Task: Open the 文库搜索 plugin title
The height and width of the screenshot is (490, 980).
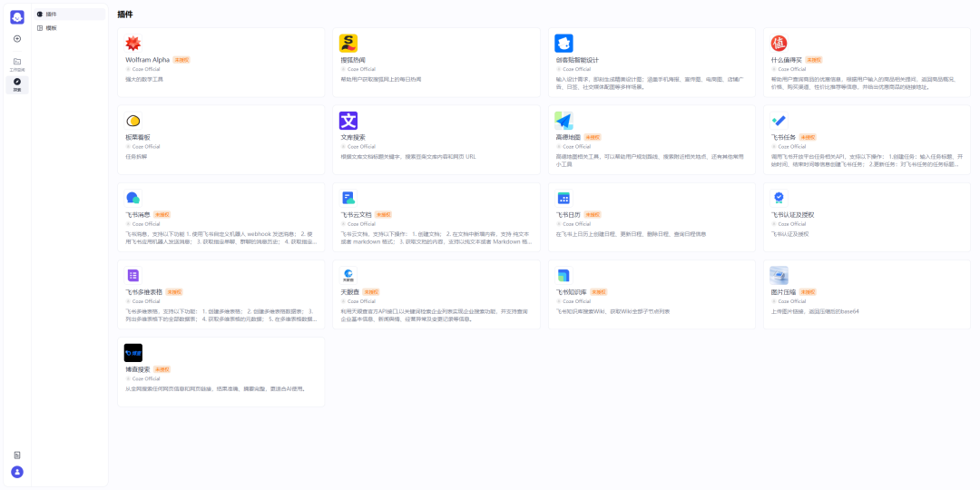Action: coord(353,138)
